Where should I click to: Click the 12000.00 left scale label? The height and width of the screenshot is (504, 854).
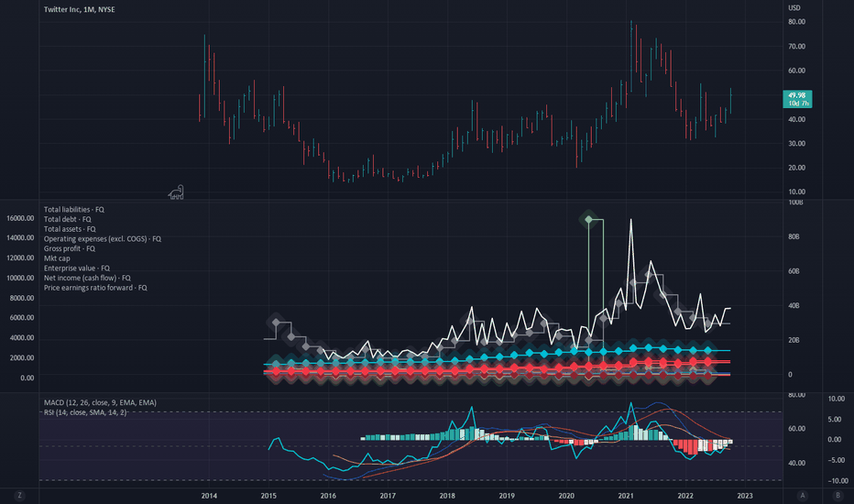pyautogui.click(x=20, y=257)
